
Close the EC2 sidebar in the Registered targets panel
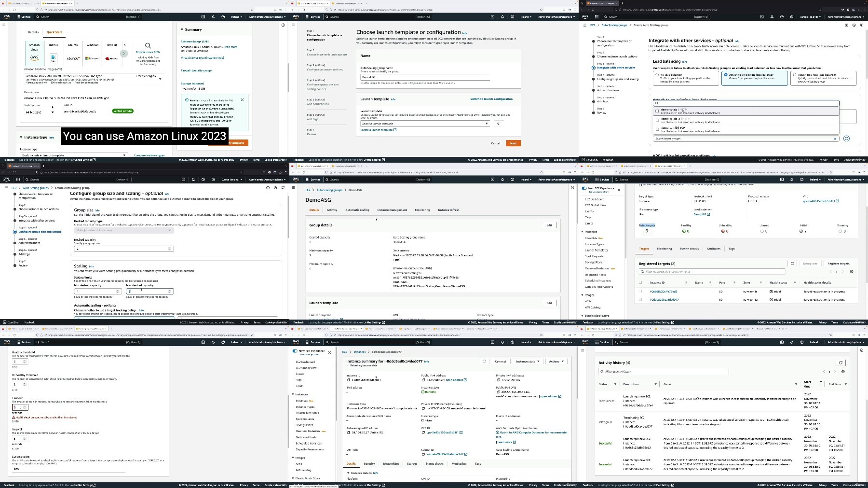click(619, 190)
